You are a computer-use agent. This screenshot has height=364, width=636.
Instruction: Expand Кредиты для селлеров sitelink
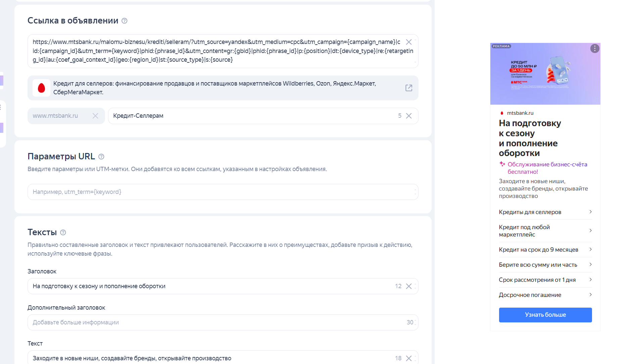click(x=545, y=212)
